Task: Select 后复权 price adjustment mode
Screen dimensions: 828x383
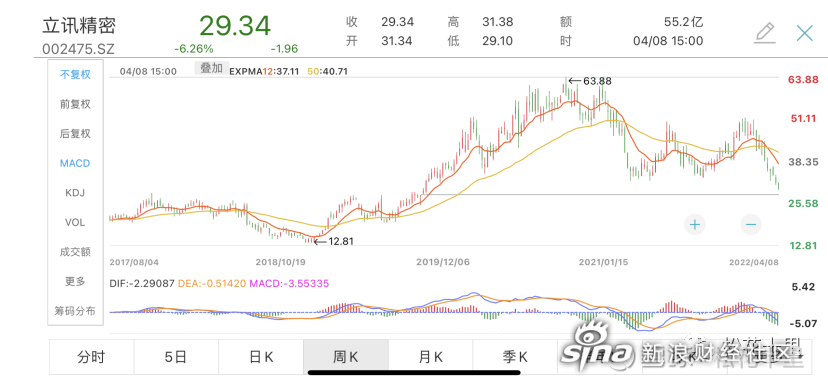Action: pyautogui.click(x=75, y=134)
